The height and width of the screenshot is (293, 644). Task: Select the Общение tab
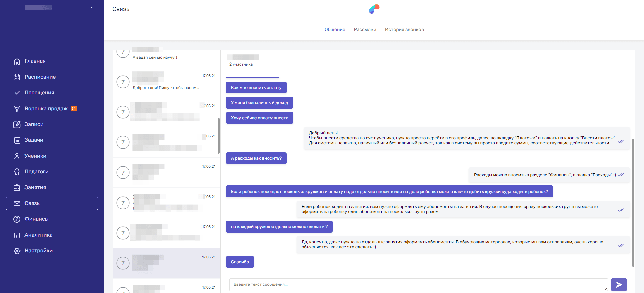coord(335,30)
